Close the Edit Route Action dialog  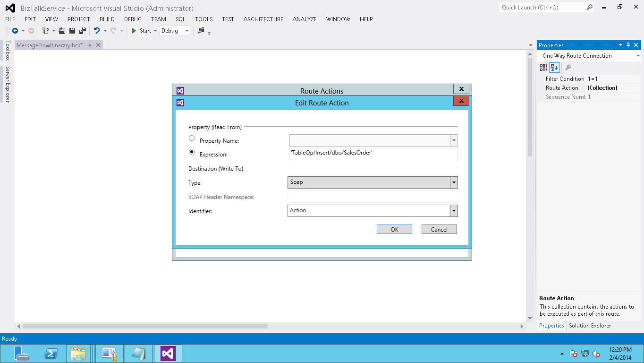point(461,101)
